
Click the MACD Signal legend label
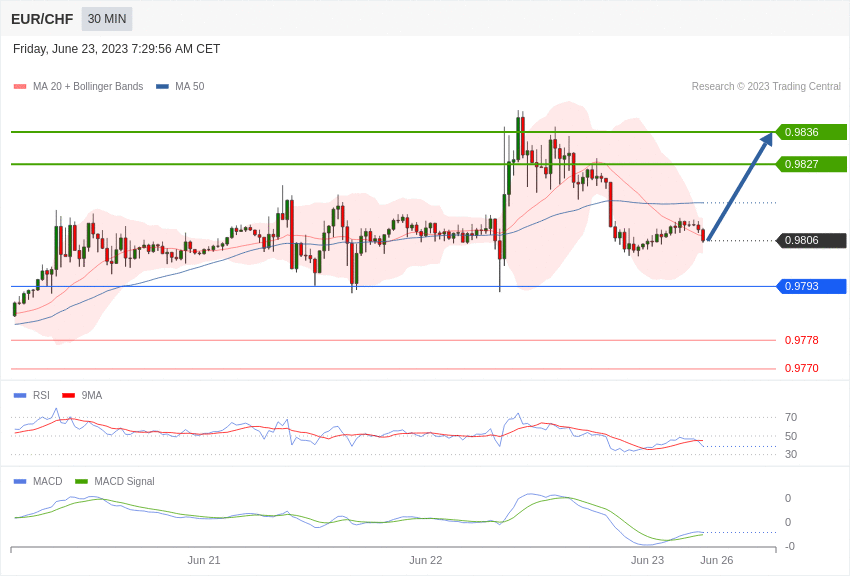[x=124, y=481]
